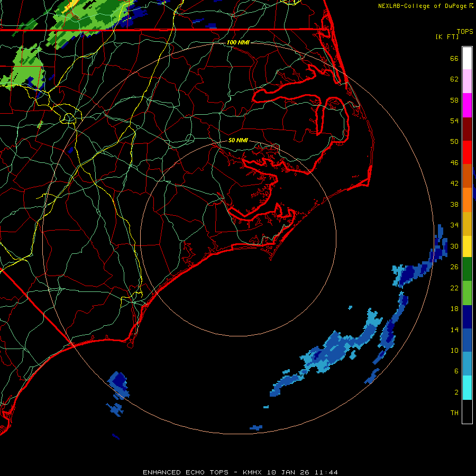Click the legend value 2
Viewport: 476px width, 476px height.
(456, 392)
